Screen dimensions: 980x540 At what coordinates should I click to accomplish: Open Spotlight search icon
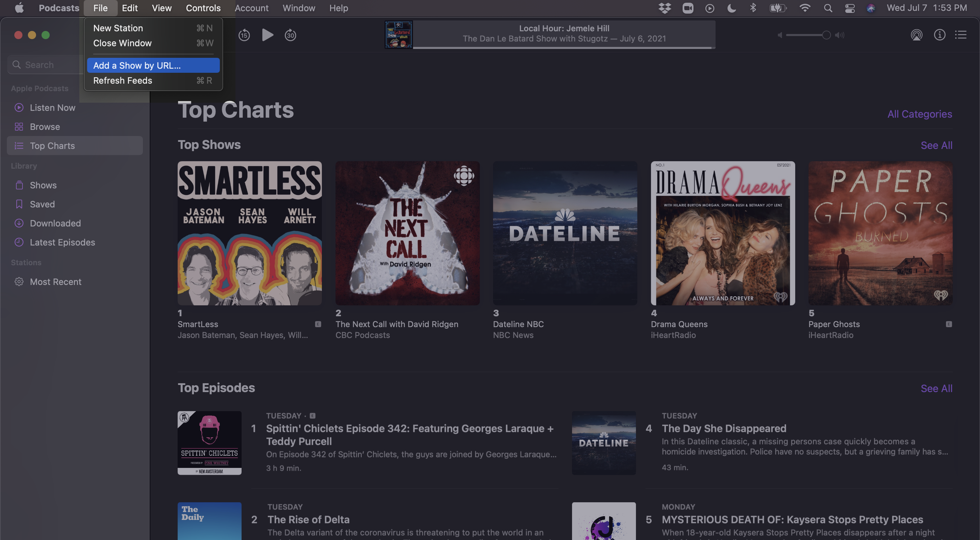pyautogui.click(x=828, y=8)
